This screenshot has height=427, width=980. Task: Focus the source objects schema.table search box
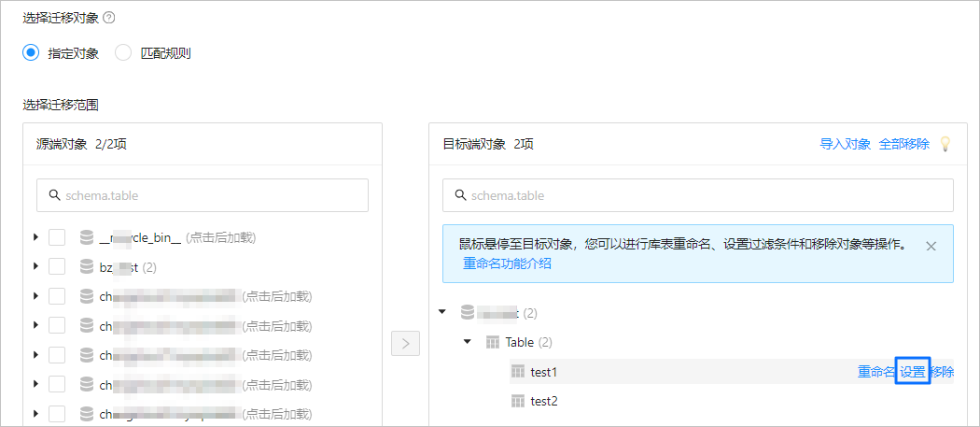point(203,195)
